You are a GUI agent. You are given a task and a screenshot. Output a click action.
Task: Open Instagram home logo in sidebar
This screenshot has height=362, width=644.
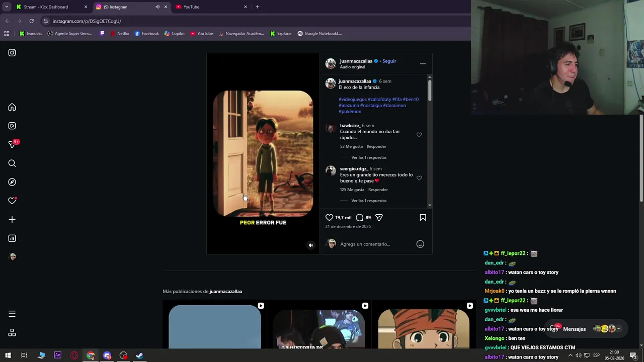[12, 52]
